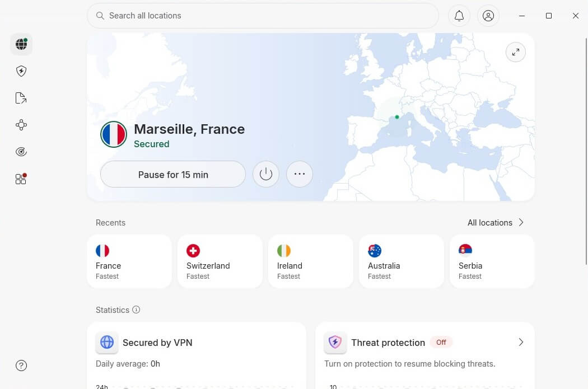
Task: Click the Recents label
Action: point(111,223)
